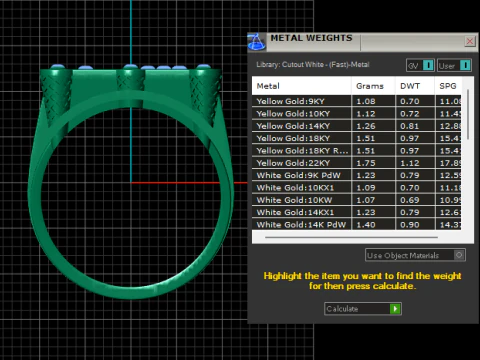
Task: Select the White Gold:9K PdW row
Action: coord(357,175)
